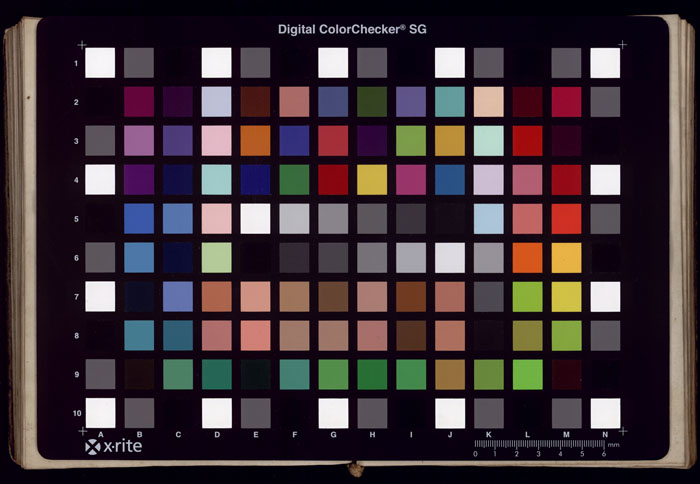Select the pale pink patch at D3
700x484 pixels.
coord(217,141)
